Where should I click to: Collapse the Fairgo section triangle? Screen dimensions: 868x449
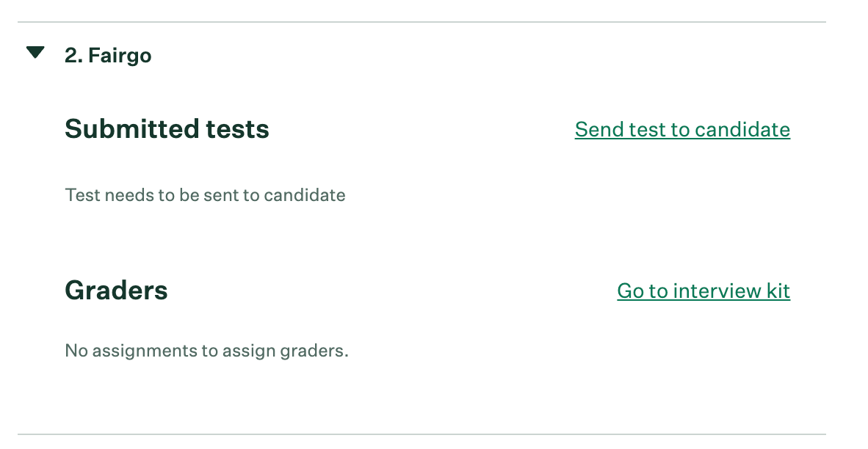coord(35,53)
